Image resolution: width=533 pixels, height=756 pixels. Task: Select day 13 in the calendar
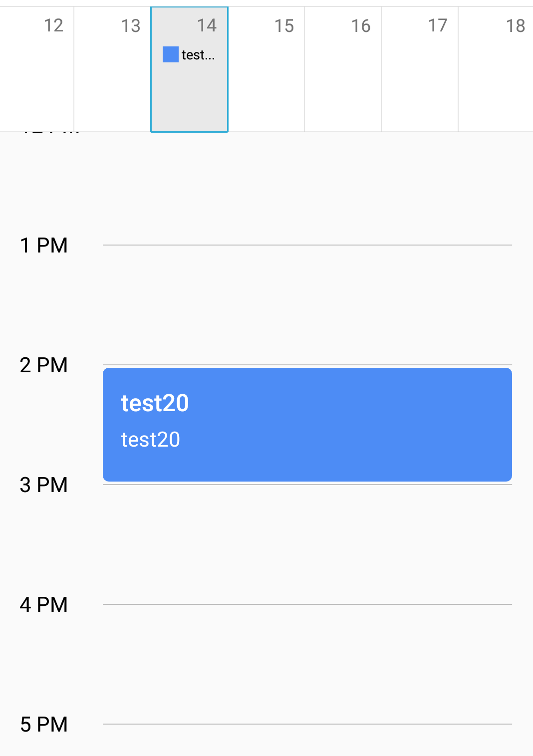pyautogui.click(x=113, y=69)
